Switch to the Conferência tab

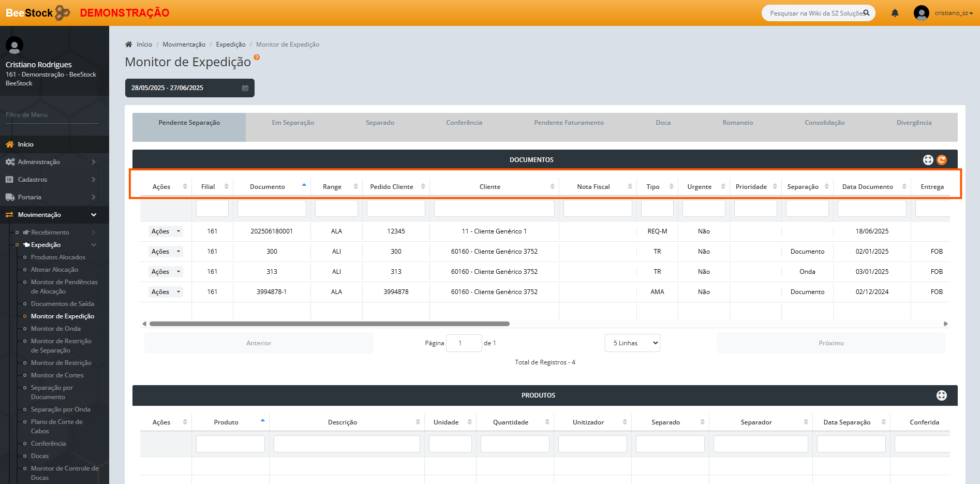[464, 123]
